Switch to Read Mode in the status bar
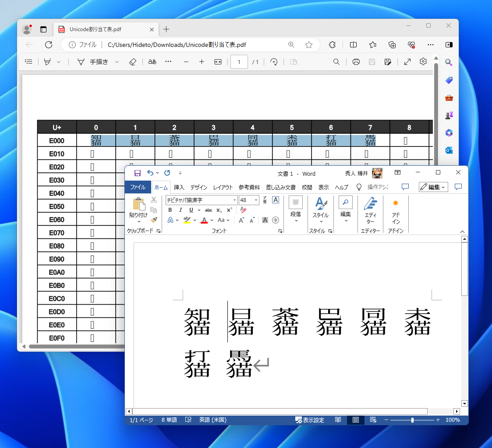Screen dimensions: 492x448 338,420
